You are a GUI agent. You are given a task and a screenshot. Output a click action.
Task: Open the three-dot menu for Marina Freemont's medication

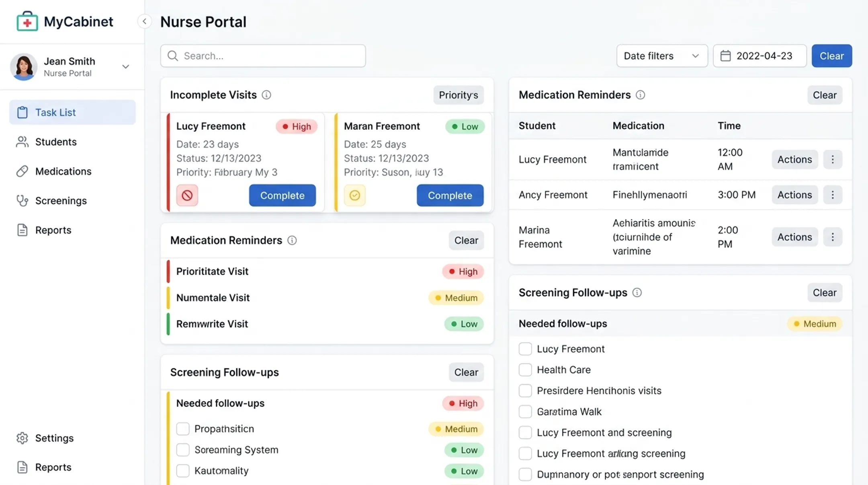click(x=833, y=237)
